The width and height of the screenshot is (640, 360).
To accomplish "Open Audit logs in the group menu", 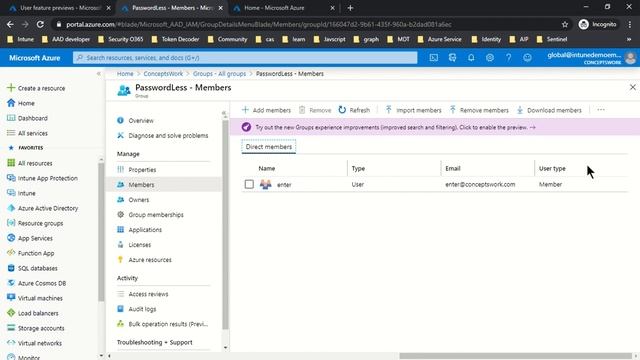I will click(x=142, y=309).
